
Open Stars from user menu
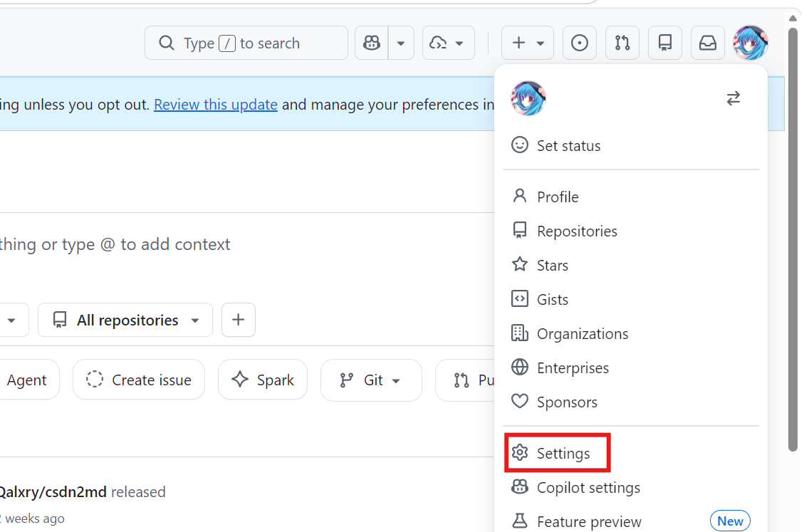[x=631, y=265]
